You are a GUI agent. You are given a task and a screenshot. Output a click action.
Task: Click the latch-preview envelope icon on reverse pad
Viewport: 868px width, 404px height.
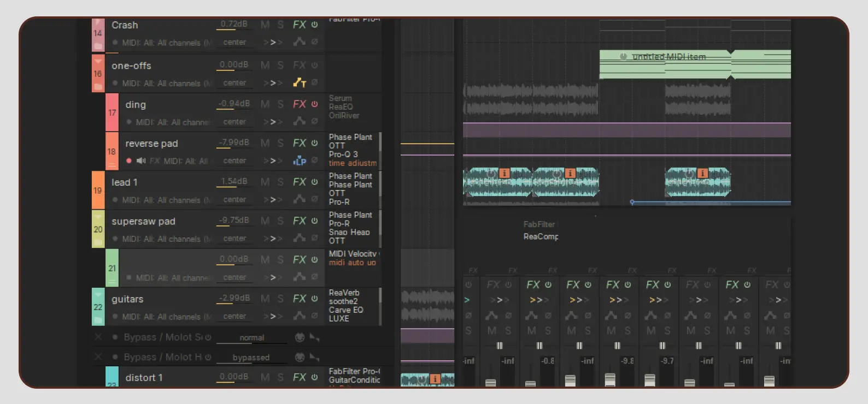click(300, 161)
